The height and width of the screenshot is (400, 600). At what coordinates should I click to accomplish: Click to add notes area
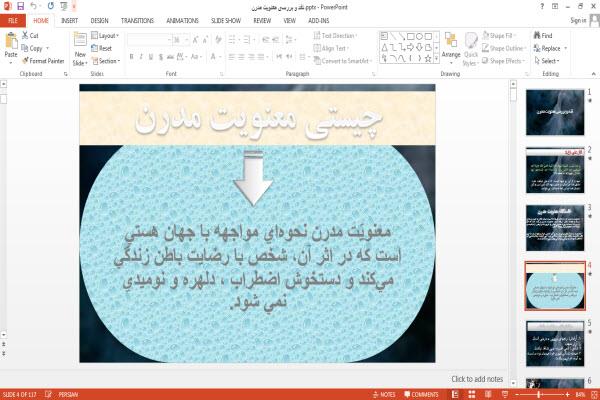pyautogui.click(x=477, y=379)
